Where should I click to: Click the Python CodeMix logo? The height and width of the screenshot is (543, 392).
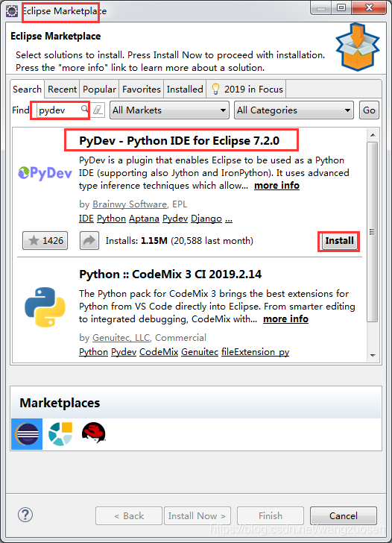(45, 307)
